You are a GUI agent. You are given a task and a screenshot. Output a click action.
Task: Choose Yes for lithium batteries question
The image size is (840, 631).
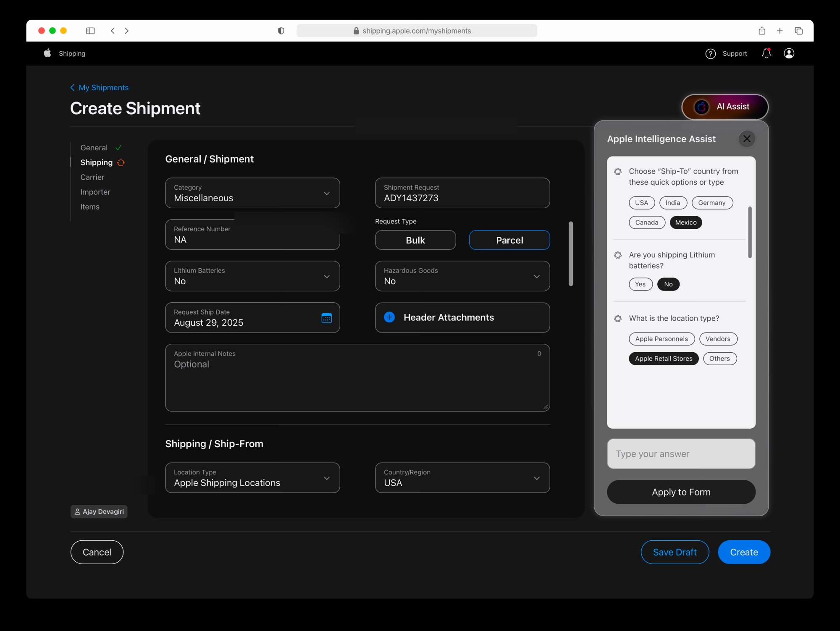click(640, 284)
